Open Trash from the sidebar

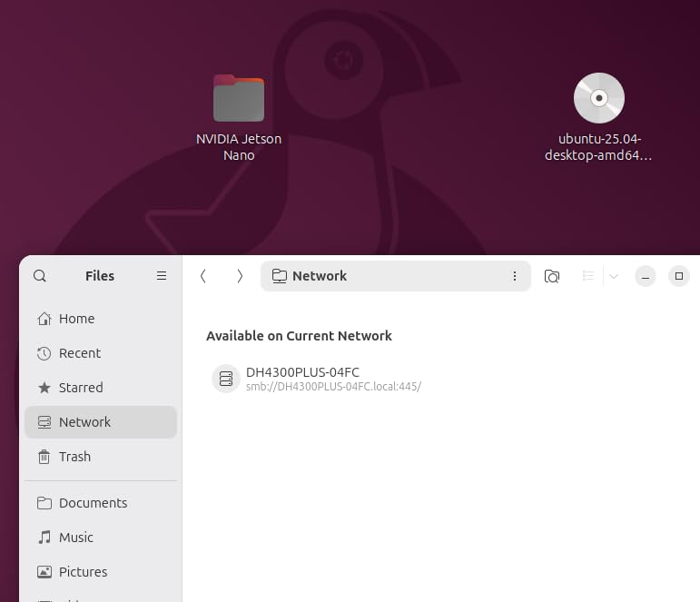click(74, 457)
